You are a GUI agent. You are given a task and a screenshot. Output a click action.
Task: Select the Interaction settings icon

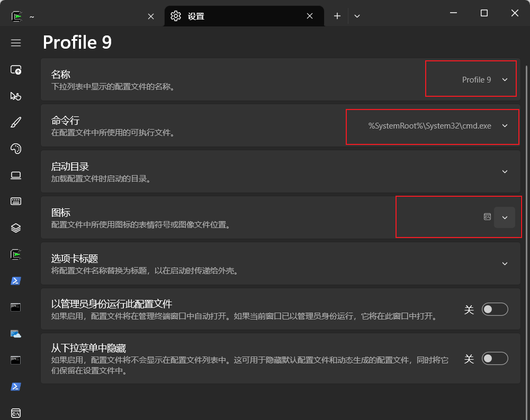pyautogui.click(x=16, y=96)
